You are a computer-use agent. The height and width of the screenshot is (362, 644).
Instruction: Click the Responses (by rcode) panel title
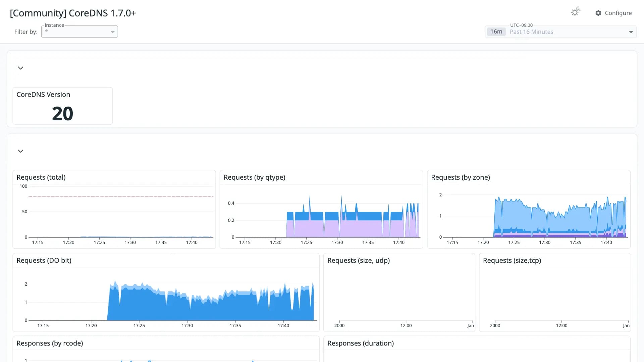click(50, 343)
